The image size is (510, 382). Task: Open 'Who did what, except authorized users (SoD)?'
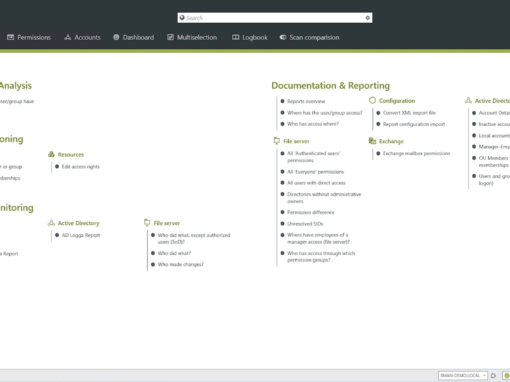pyautogui.click(x=194, y=238)
